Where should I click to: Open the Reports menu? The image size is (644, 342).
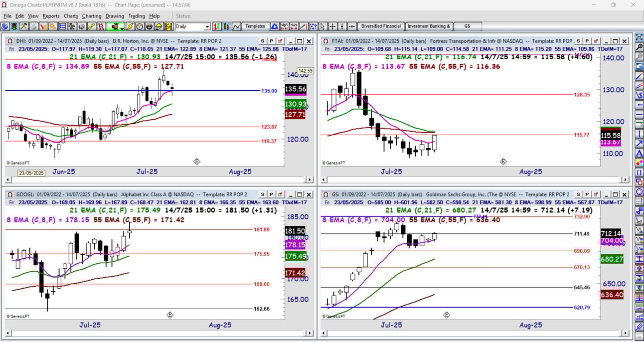[x=51, y=16]
